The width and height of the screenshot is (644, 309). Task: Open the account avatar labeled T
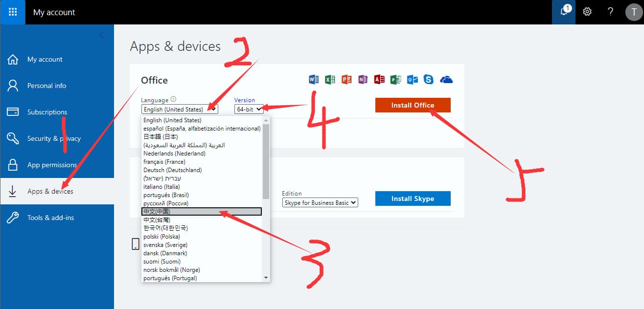(633, 12)
